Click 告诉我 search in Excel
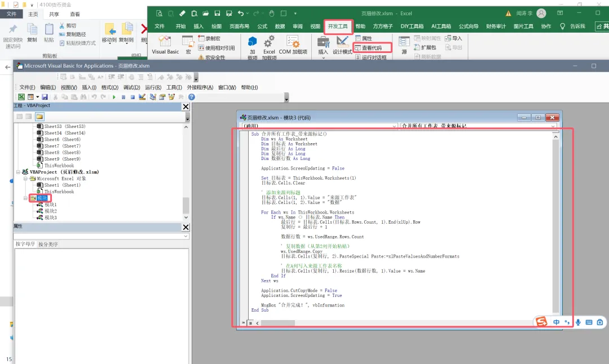This screenshot has width=609, height=364. [572, 26]
